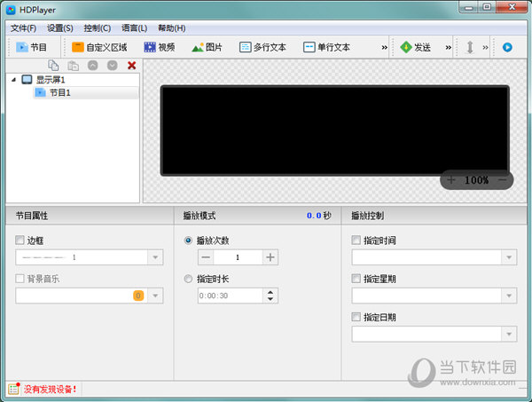Viewport: 532px width, 402px height.
Task: Add 多行文本 multi-line text
Action: coord(262,47)
